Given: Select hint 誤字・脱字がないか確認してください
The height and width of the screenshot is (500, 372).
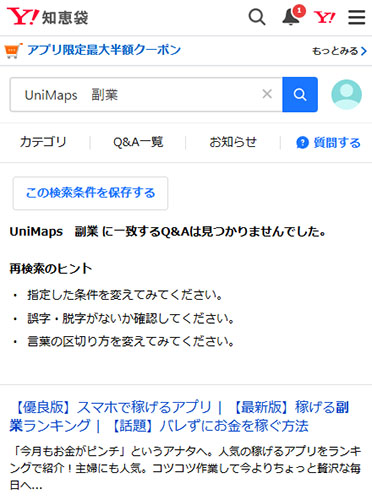Looking at the screenshot, I should pyautogui.click(x=131, y=318).
